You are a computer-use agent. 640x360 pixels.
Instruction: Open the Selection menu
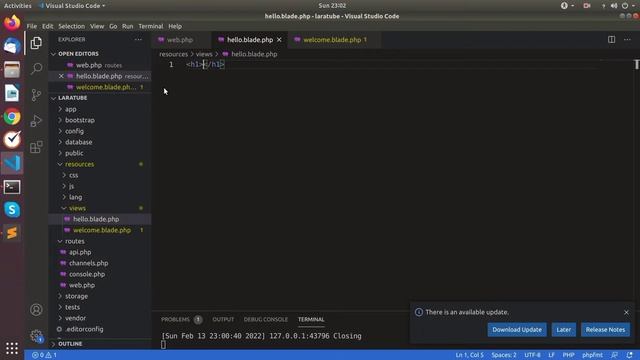point(71,26)
